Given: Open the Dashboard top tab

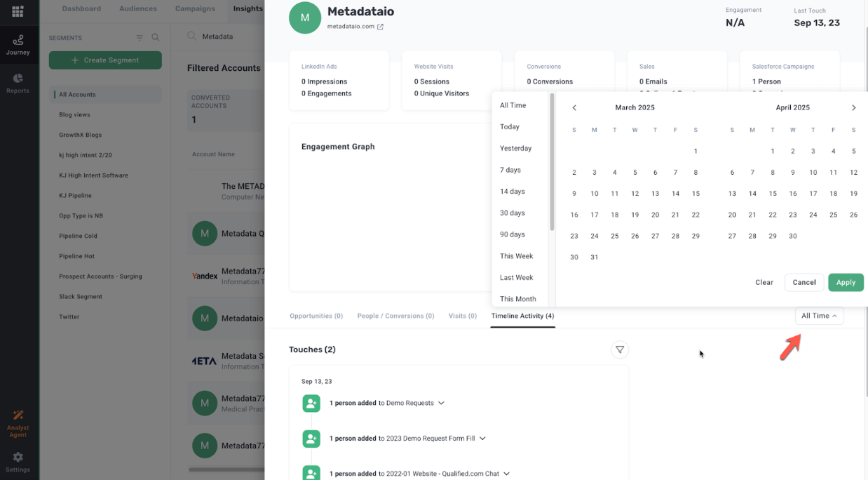Looking at the screenshot, I should tap(81, 8).
